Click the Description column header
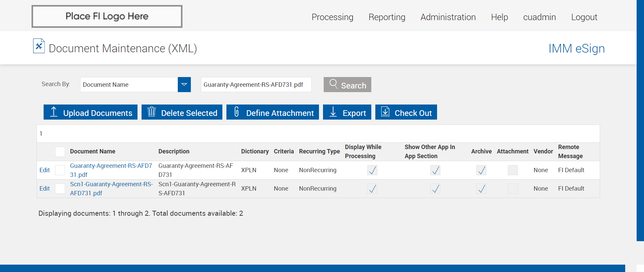This screenshot has width=644, height=272. point(174,151)
